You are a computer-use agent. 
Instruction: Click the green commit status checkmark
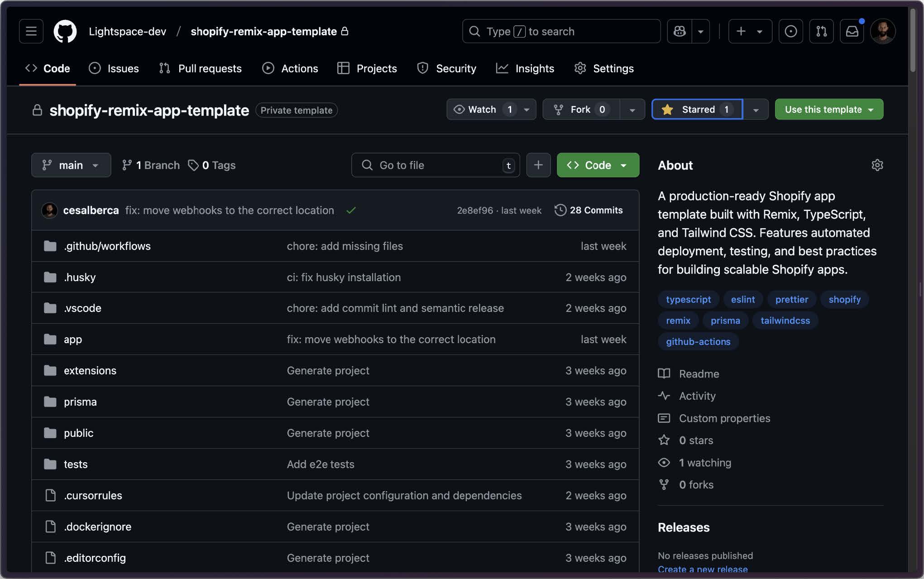pyautogui.click(x=351, y=211)
